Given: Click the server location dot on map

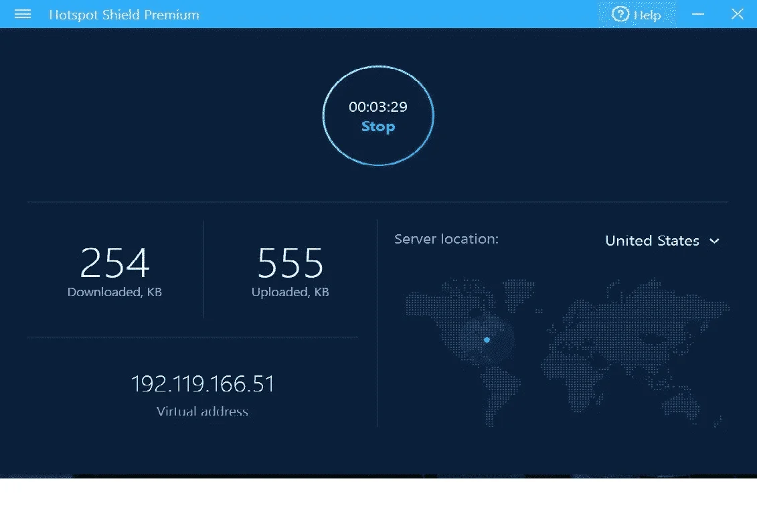Looking at the screenshot, I should pyautogui.click(x=487, y=340).
